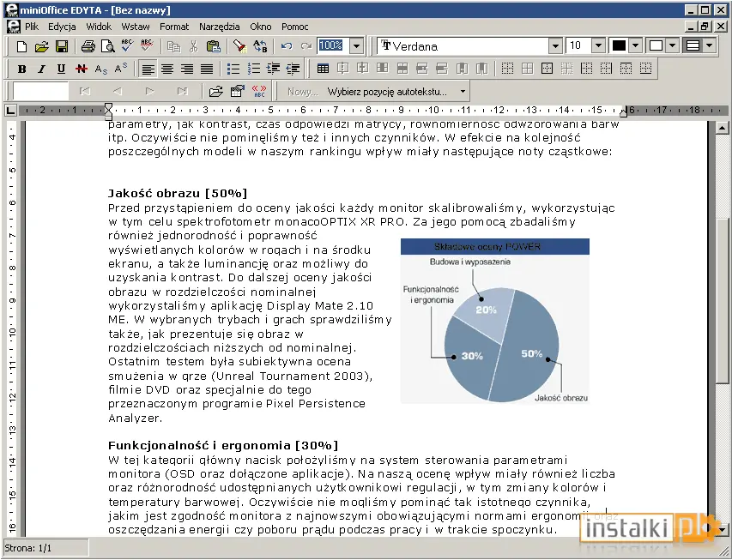
Task: Open the Narzędzia menu
Action: [219, 27]
